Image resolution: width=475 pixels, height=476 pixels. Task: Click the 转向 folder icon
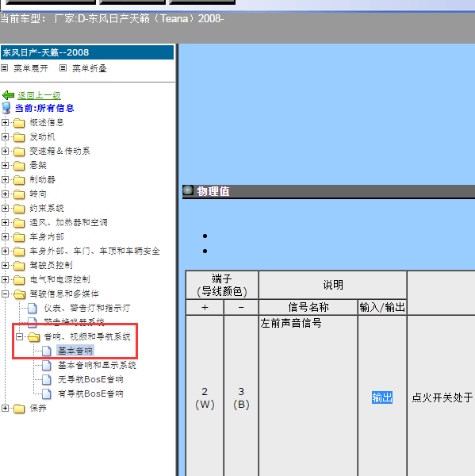coord(19,194)
